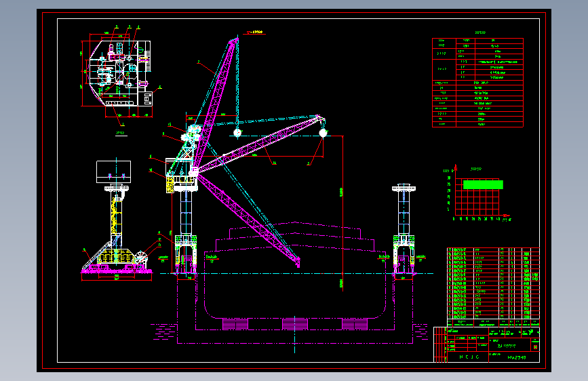Select the red specification table at top right
The height and width of the screenshot is (381, 588).
point(477,83)
